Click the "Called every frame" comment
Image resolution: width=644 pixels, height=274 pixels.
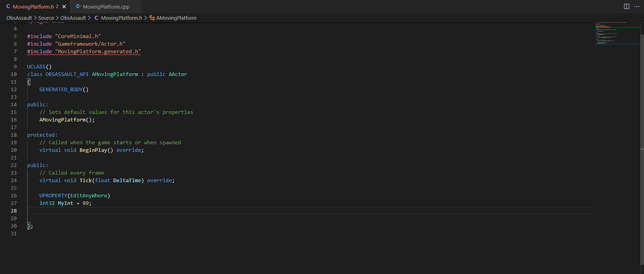(72, 173)
